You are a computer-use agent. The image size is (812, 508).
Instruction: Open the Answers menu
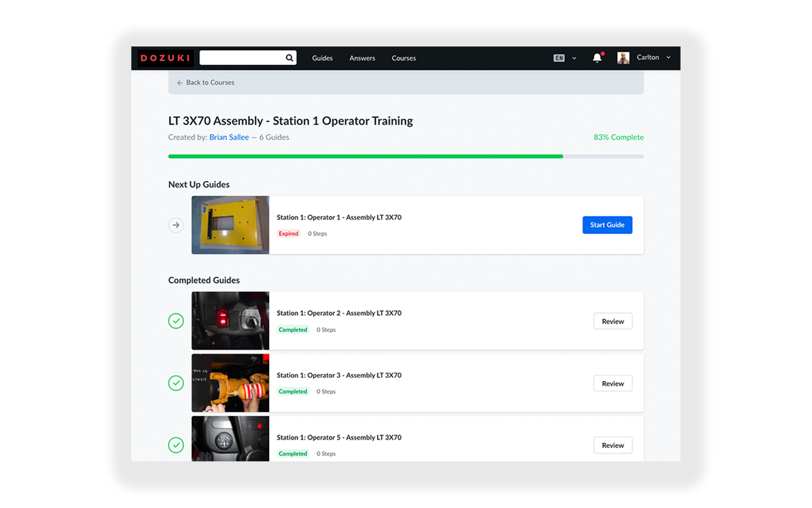point(362,58)
